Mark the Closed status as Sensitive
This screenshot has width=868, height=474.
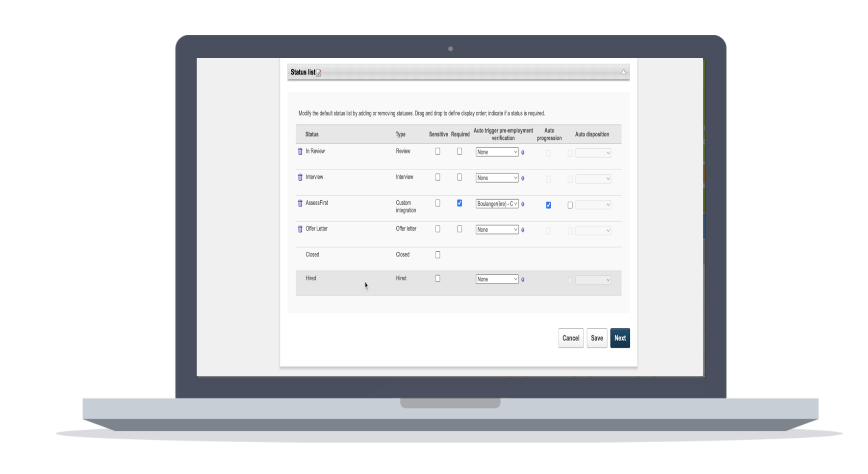(x=437, y=255)
